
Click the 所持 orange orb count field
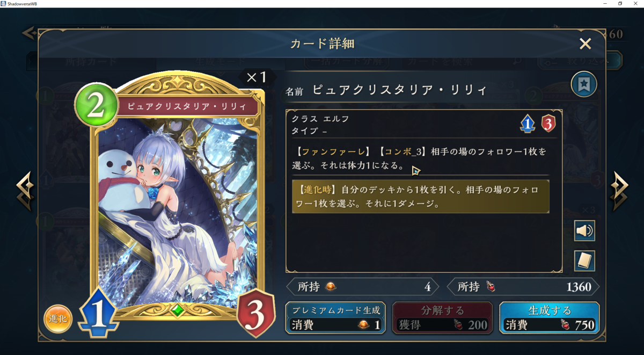(x=362, y=287)
